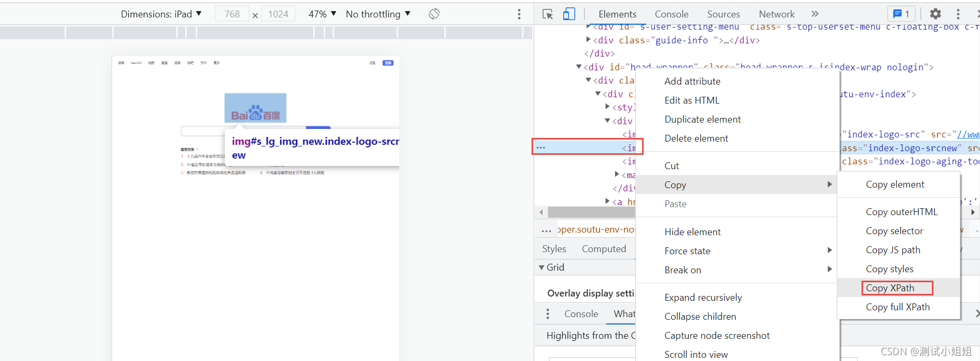Viewport: 980px width, 361px height.
Task: Choose Duplicate element
Action: tap(737, 119)
